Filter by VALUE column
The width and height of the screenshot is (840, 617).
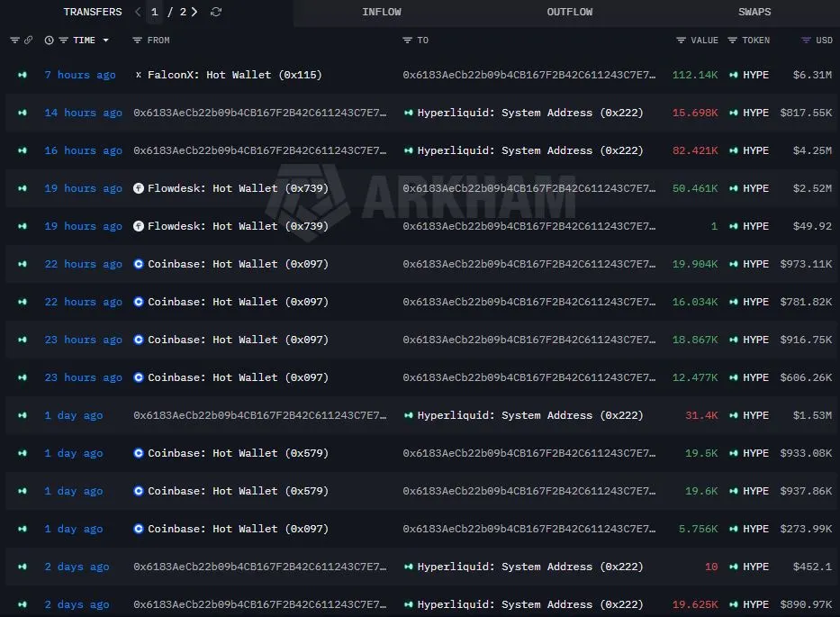coord(681,41)
